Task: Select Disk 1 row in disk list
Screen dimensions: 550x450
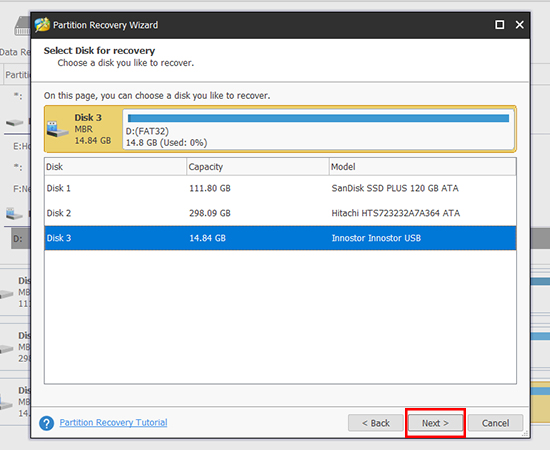Action: (280, 188)
